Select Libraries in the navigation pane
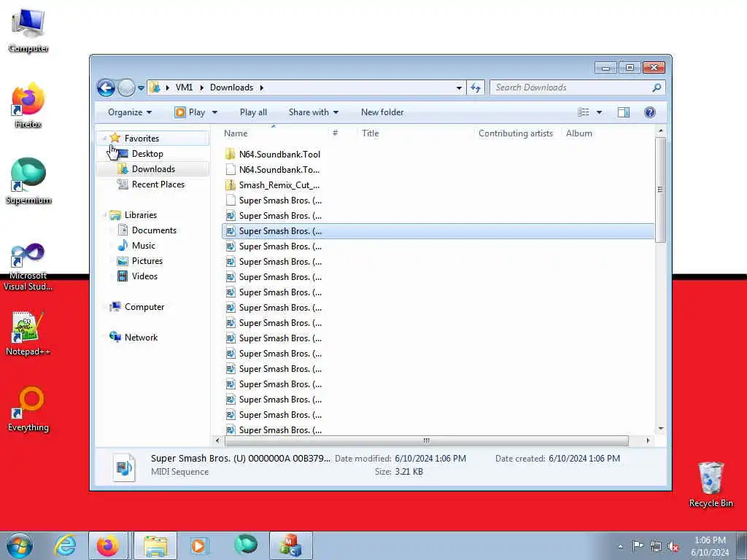This screenshot has height=560, width=747. click(141, 215)
